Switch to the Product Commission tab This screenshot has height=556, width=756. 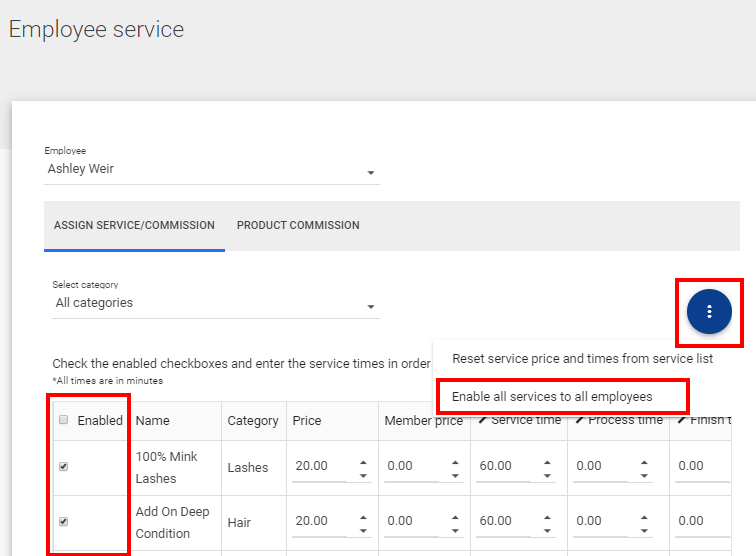[x=298, y=226]
